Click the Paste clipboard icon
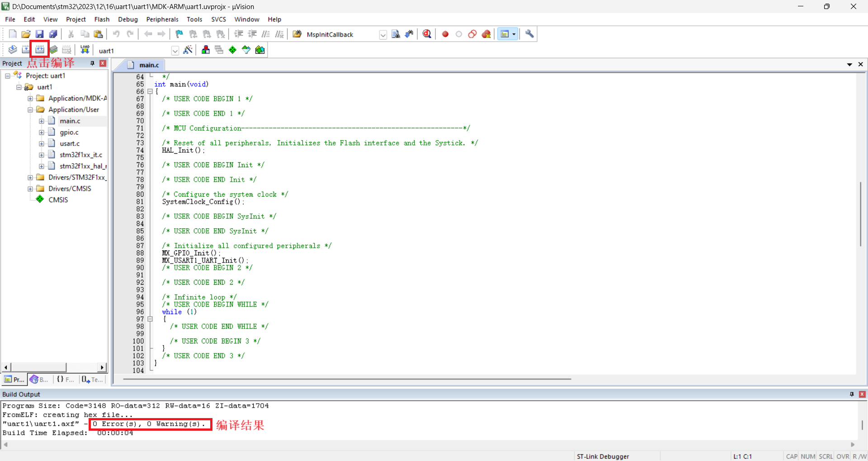Image resolution: width=868 pixels, height=461 pixels. (x=98, y=34)
